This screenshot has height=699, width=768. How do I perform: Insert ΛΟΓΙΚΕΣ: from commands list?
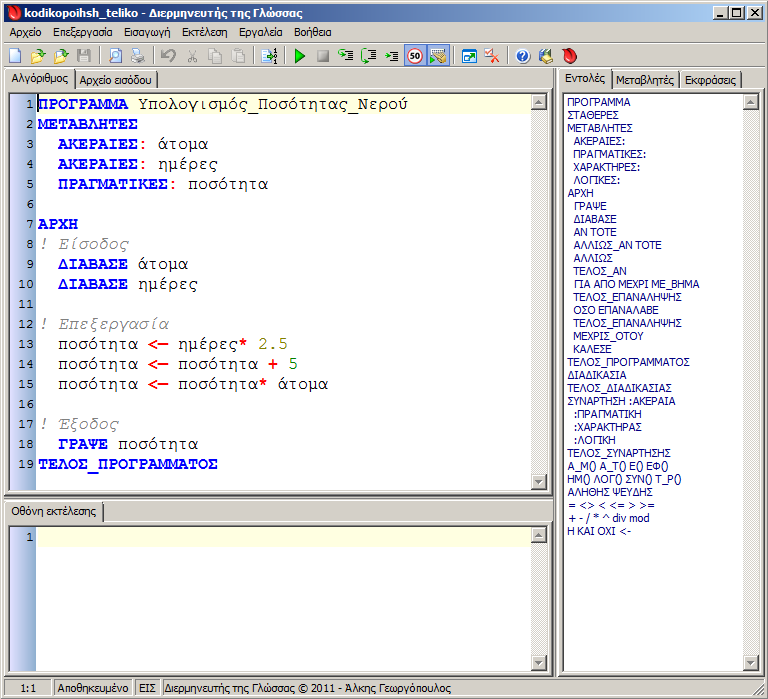[x=596, y=180]
